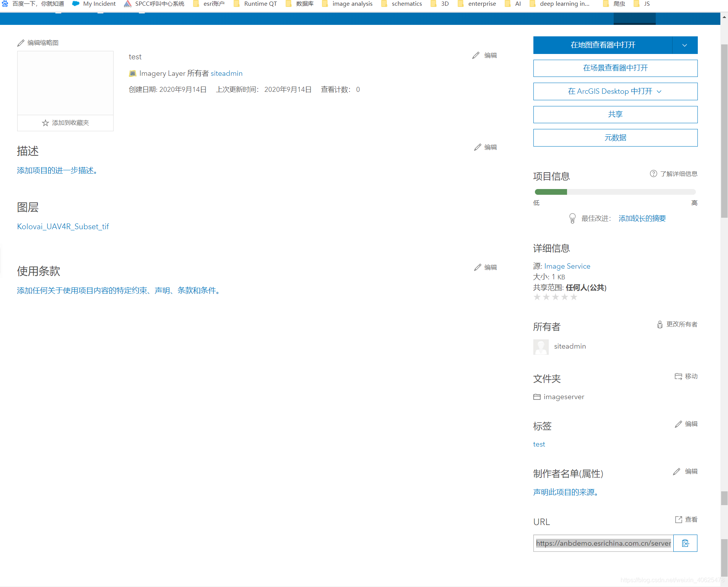
Task: Click 添加项目的进一步描述 link
Action: click(57, 171)
